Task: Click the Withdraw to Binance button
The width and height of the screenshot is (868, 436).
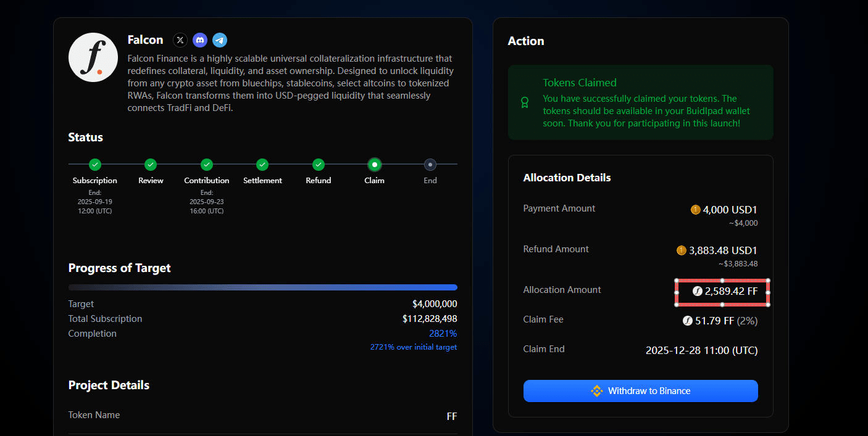Action: pyautogui.click(x=640, y=391)
